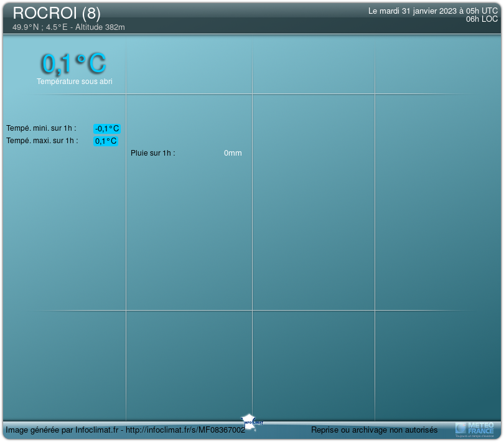504x442 pixels.
Task: Click the 49.9°N ; 4.5°E coordinates
Action: [40, 27]
